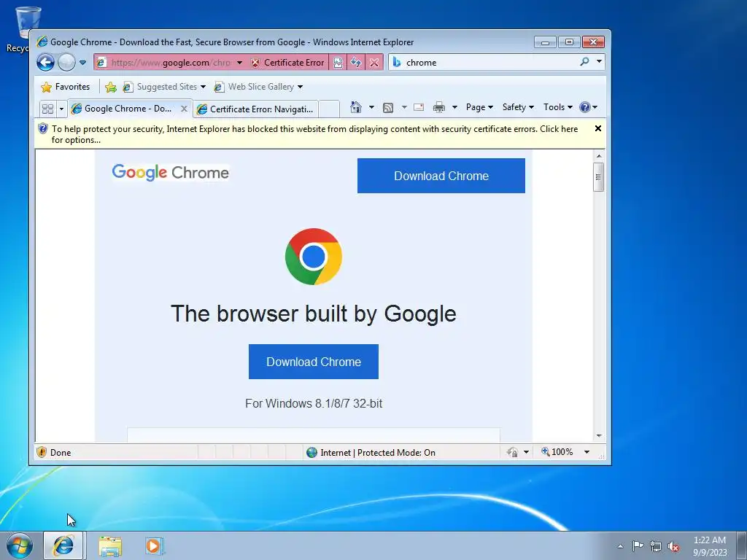Open Action Center flag icon
The height and width of the screenshot is (560, 747).
(x=638, y=546)
